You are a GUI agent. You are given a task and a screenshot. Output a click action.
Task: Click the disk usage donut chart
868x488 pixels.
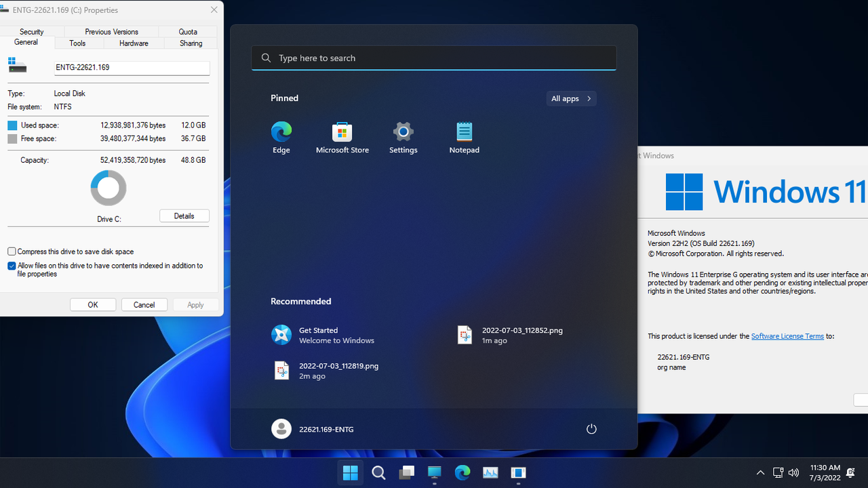pos(108,188)
